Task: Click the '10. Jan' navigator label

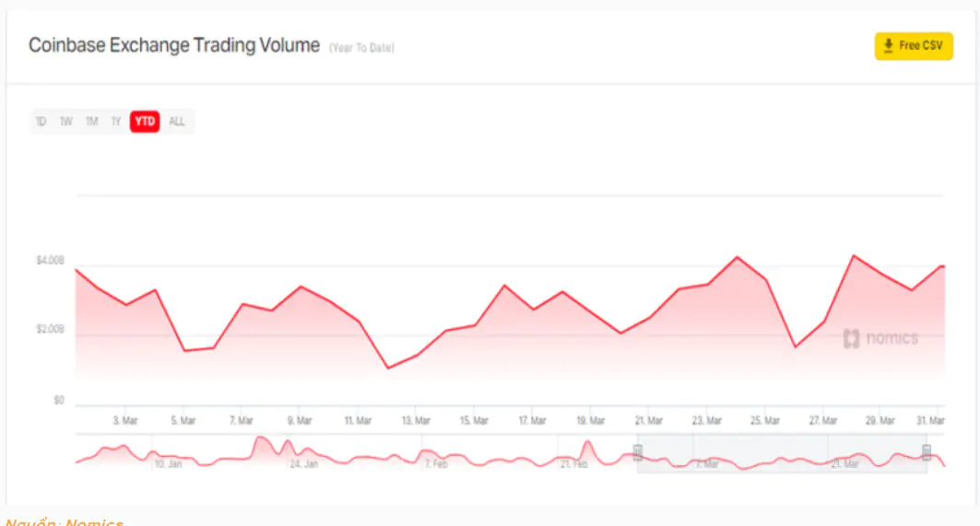Action: (168, 463)
